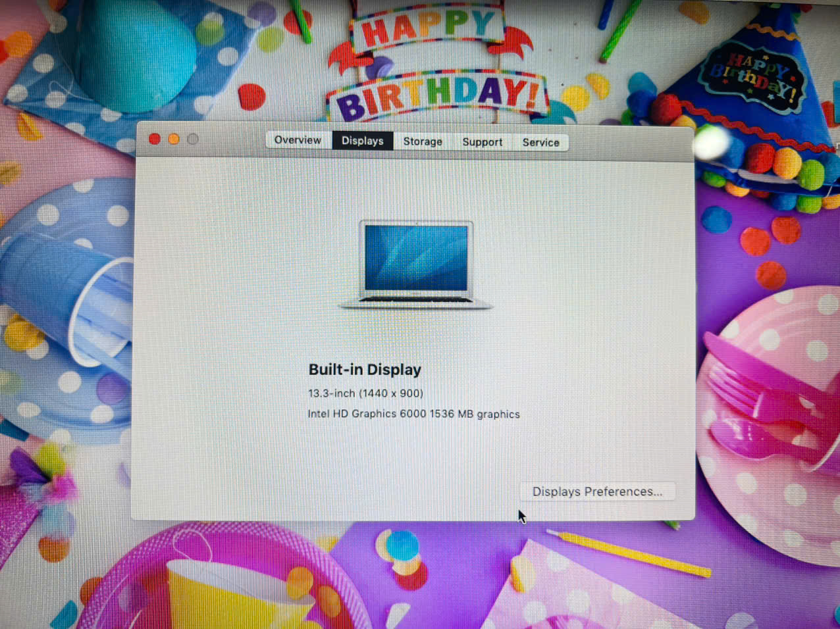Click the '13.3-inch (1440 x 900)' text
This screenshot has height=629, width=840.
(x=365, y=393)
